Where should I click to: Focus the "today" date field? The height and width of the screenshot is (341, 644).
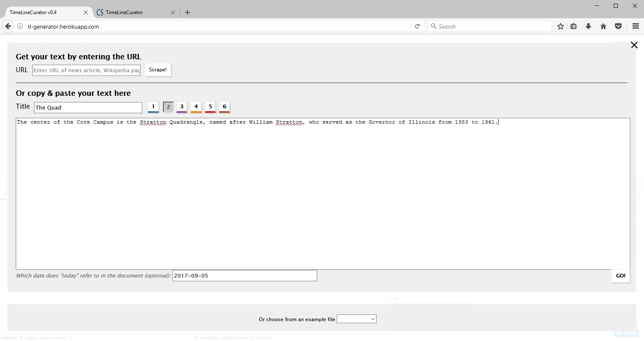point(244,276)
